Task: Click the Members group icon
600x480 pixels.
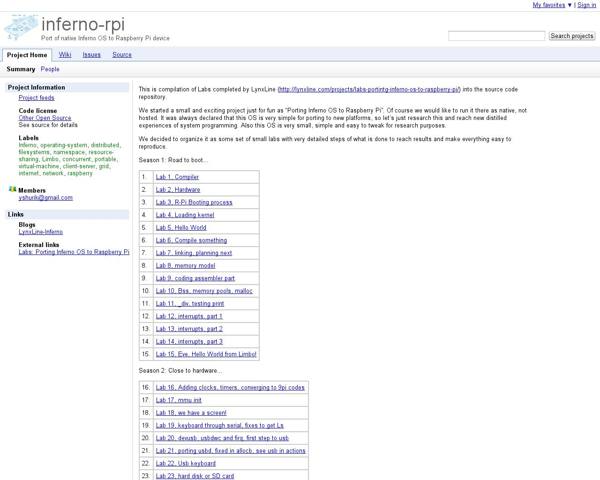Action: (12, 189)
